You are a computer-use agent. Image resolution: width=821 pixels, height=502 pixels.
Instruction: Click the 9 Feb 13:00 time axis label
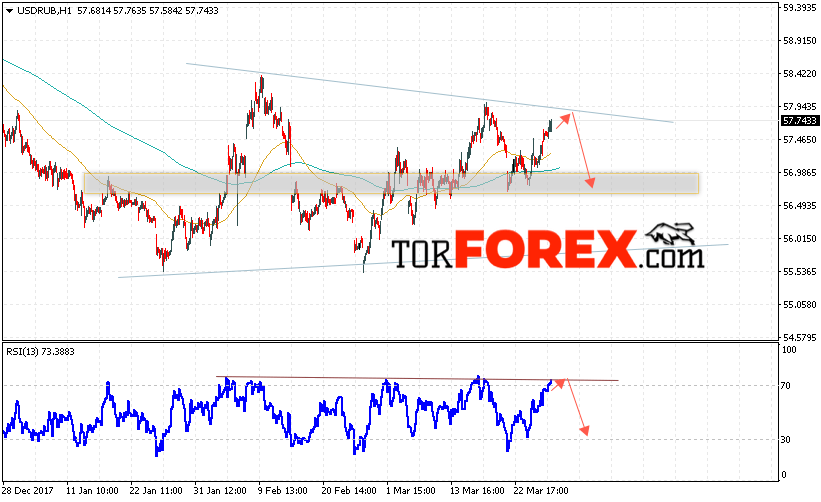click(282, 491)
